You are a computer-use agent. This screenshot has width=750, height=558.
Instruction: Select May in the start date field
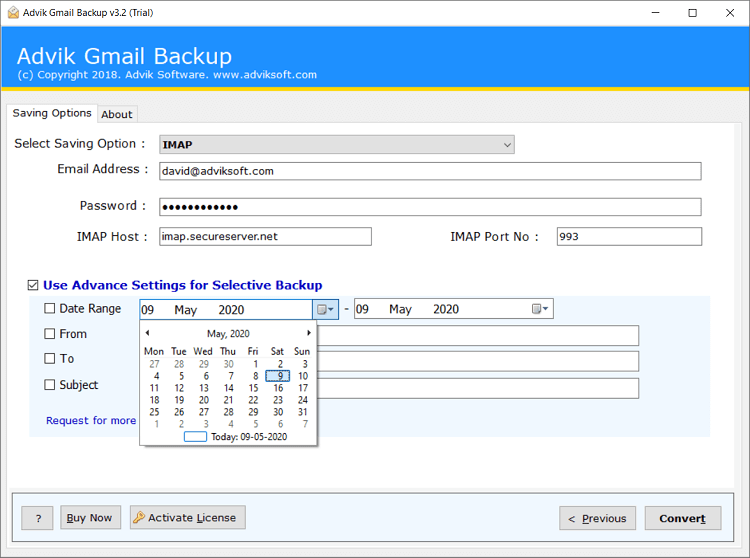click(186, 310)
